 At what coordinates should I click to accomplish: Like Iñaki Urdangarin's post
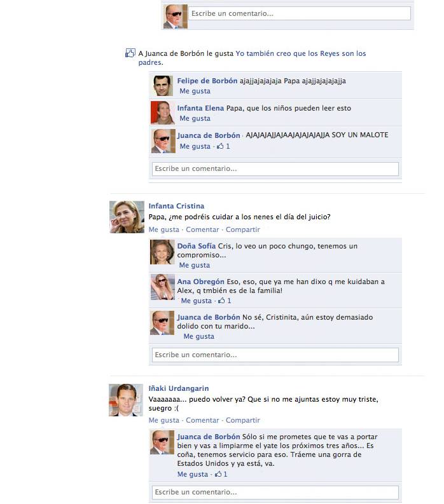(163, 420)
